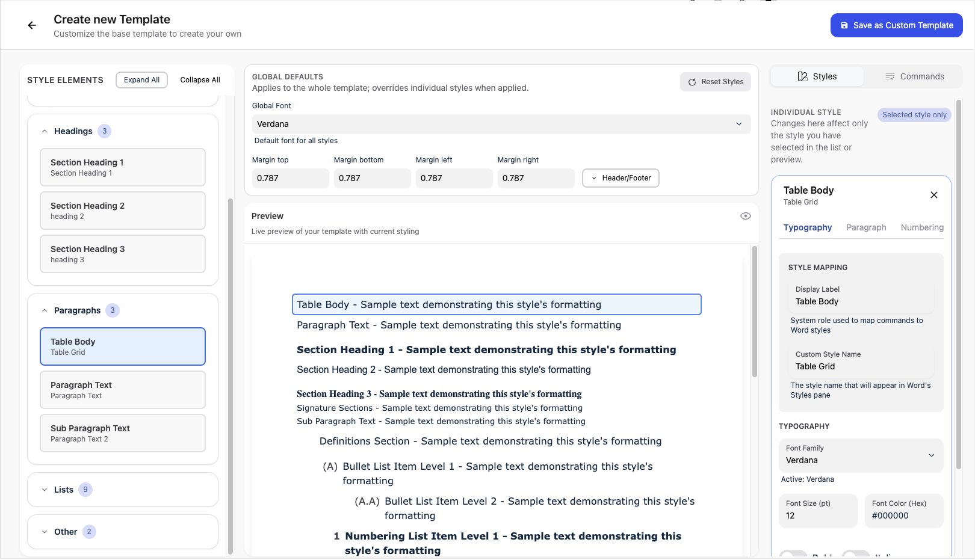Click the Expand All button
This screenshot has height=560, width=975.
pyautogui.click(x=141, y=80)
